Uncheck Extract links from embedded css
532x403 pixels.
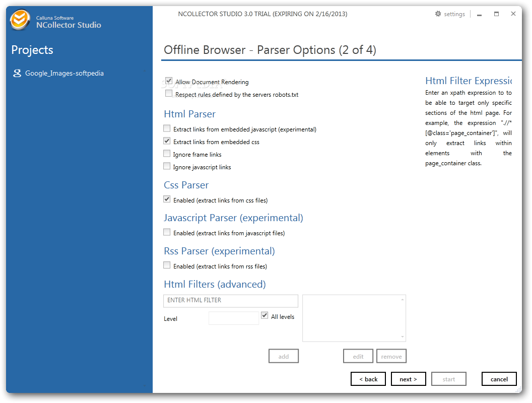pos(167,141)
